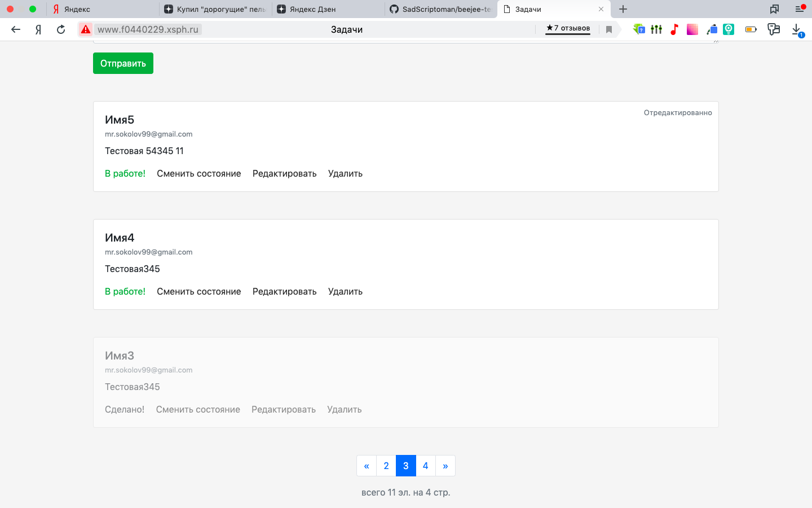Delete task Имя4
Viewport: 812px width, 508px height.
pos(345,291)
